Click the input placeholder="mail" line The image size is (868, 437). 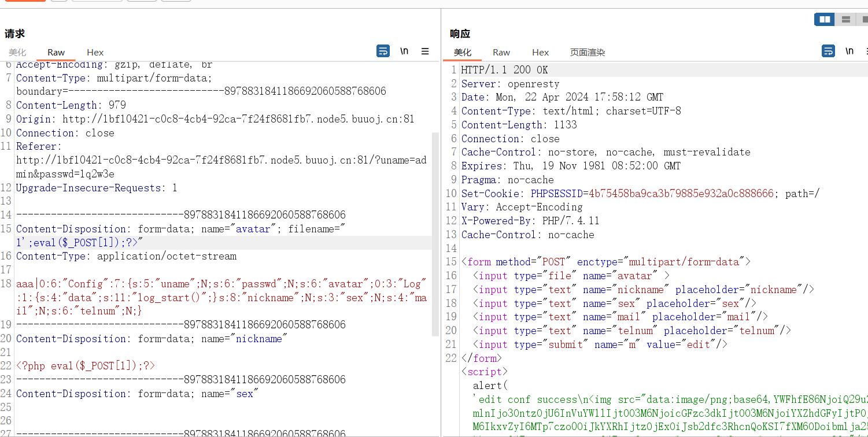click(x=620, y=317)
